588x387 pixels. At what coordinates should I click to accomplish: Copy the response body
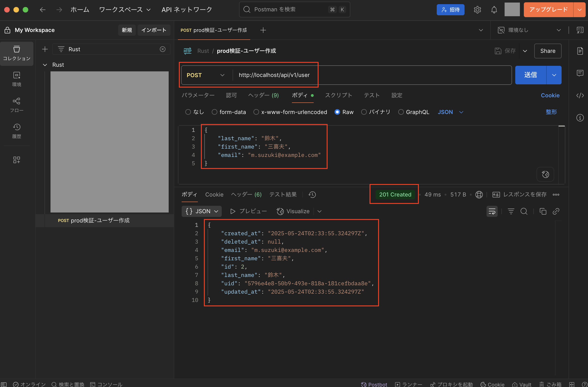coord(543,211)
